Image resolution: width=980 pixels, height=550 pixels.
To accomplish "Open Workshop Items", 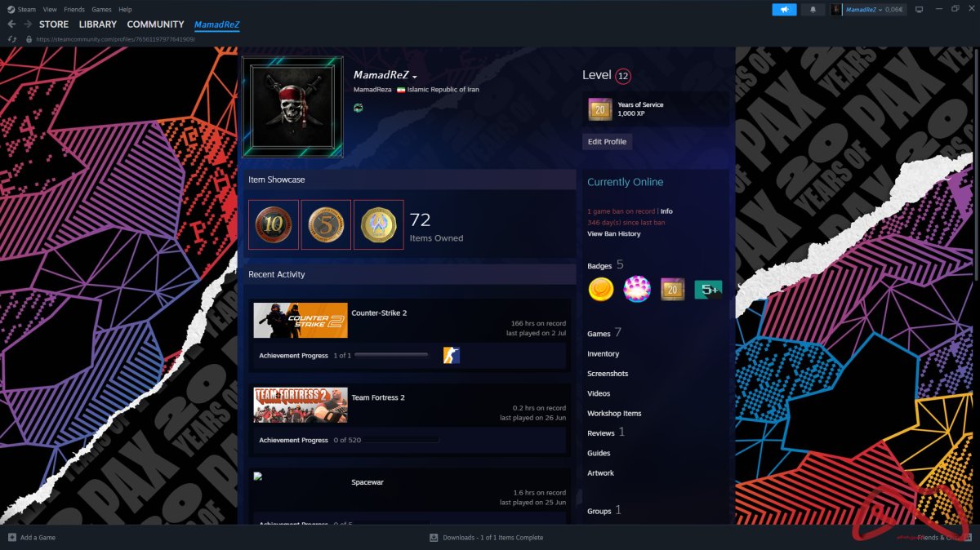I will [x=614, y=414].
